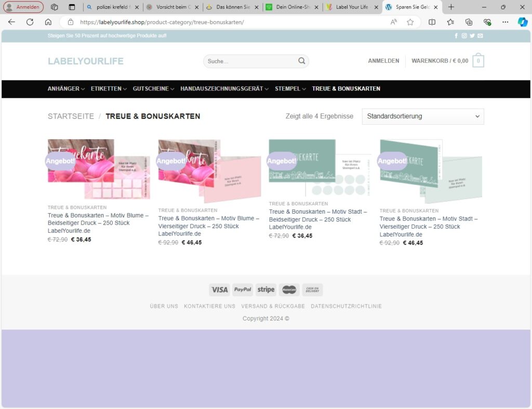
Task: Select the TREUE & BONUSKARTEN menu item
Action: pyautogui.click(x=346, y=89)
